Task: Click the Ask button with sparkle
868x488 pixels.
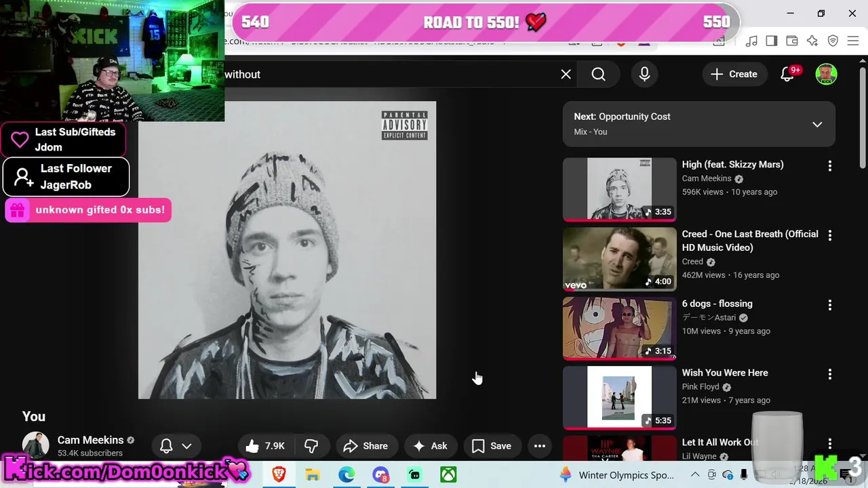Action: [430, 446]
